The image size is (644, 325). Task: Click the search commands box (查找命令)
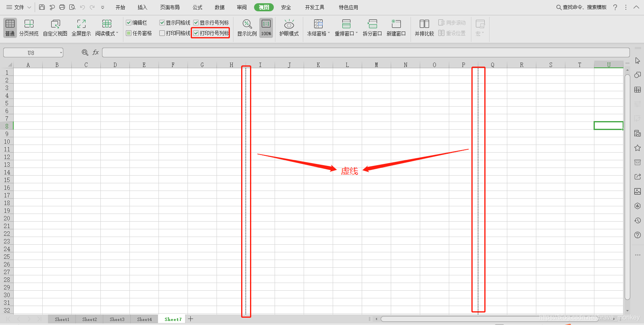click(581, 7)
